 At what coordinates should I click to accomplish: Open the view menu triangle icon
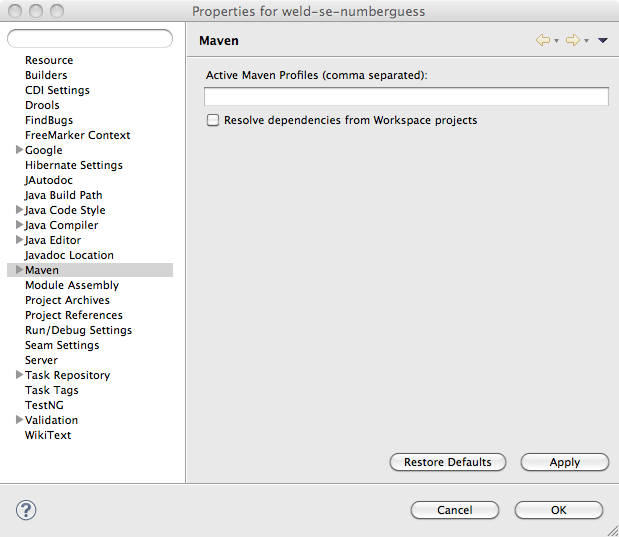[x=603, y=41]
